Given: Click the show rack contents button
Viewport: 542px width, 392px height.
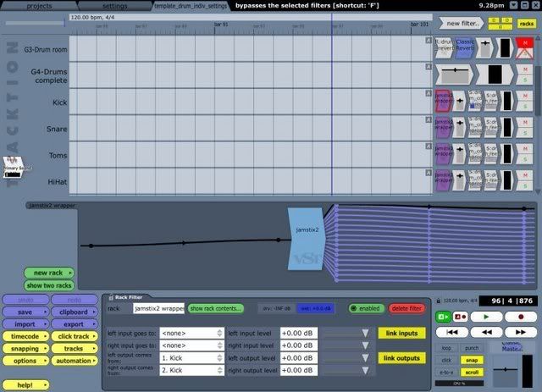Looking at the screenshot, I should (x=215, y=308).
